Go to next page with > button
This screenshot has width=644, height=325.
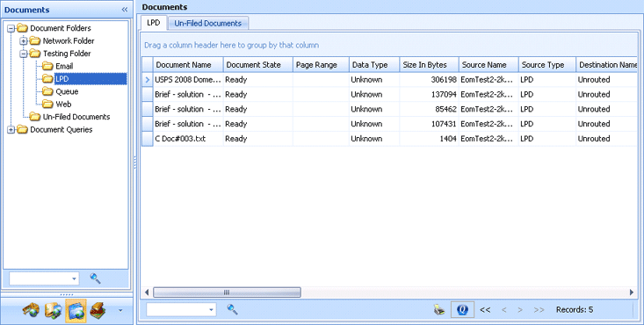(x=520, y=310)
